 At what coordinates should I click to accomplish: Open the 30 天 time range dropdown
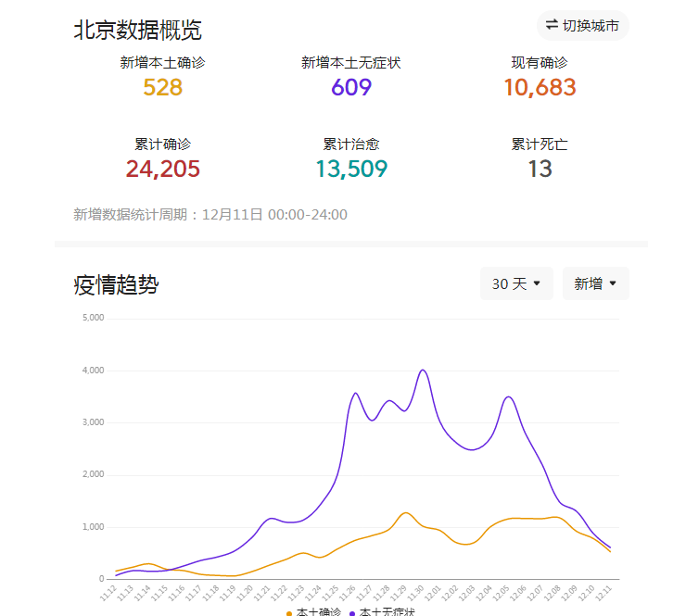point(516,283)
